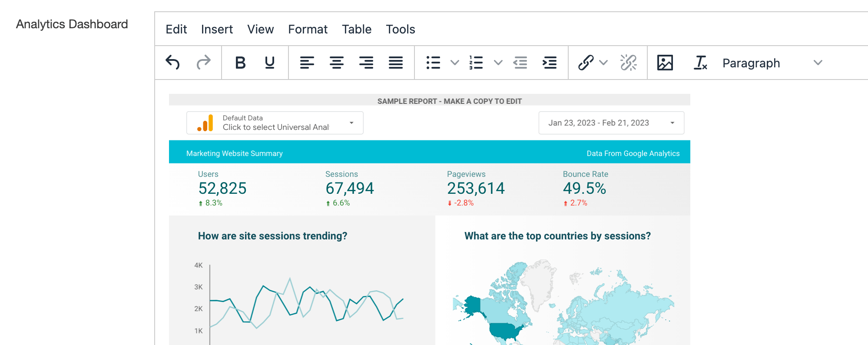Decrease indent of the paragraph

pyautogui.click(x=520, y=63)
